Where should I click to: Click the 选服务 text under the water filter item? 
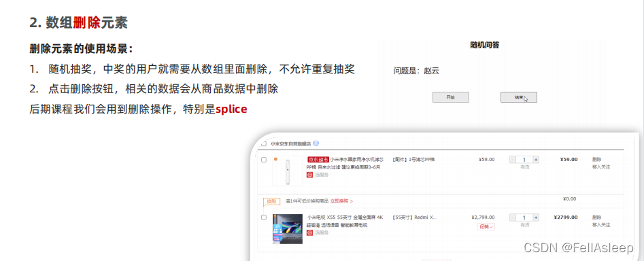pos(322,175)
